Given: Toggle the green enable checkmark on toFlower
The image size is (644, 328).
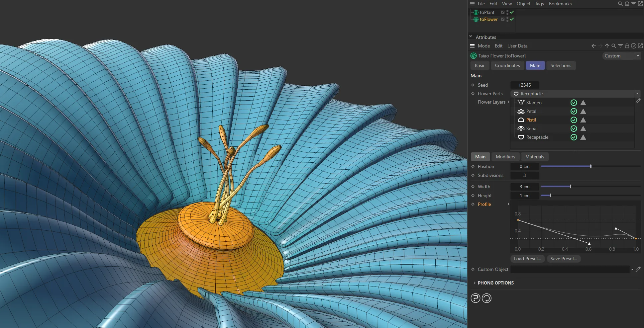Looking at the screenshot, I should pyautogui.click(x=512, y=19).
